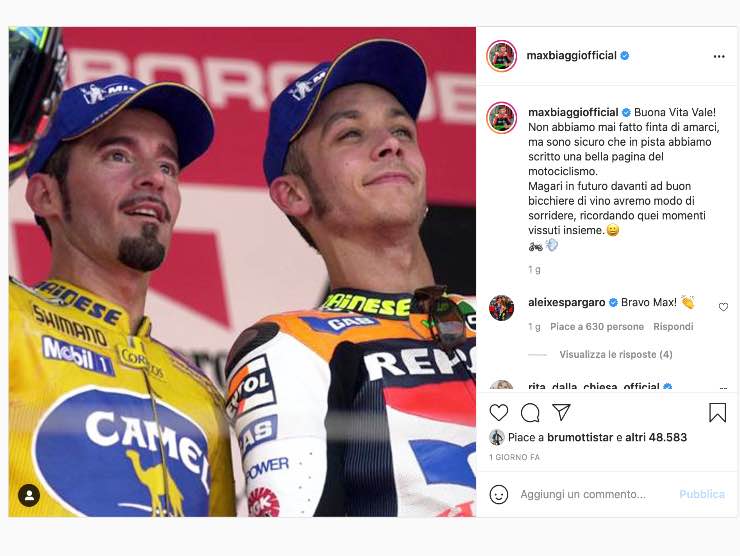740x556 pixels.
Task: Share post with paper plane icon
Action: tap(561, 412)
